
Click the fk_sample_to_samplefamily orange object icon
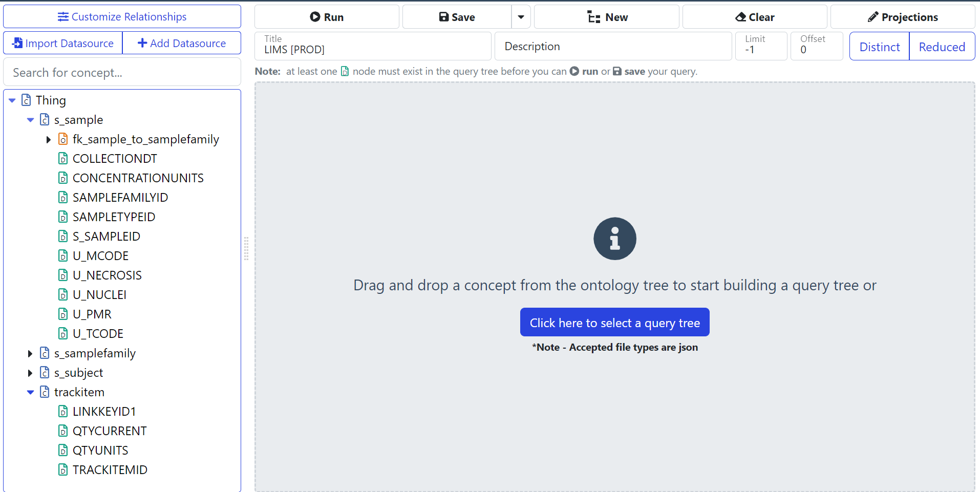[63, 139]
